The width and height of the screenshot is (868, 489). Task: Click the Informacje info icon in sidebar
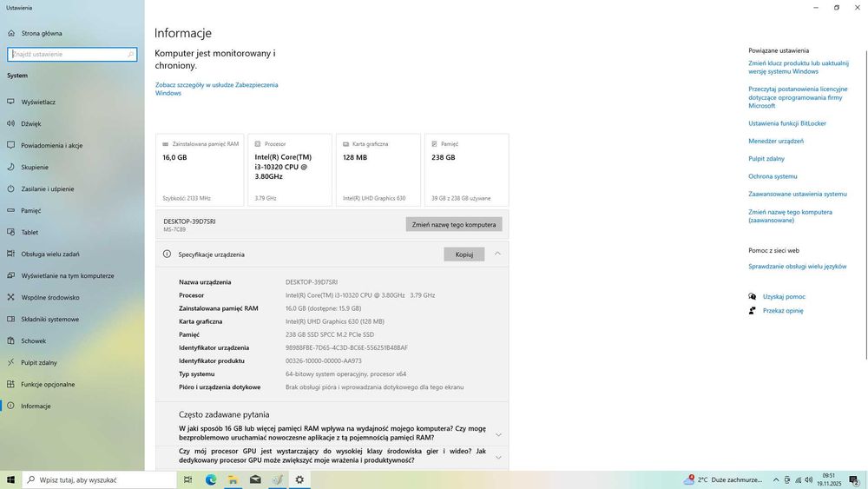coord(10,406)
